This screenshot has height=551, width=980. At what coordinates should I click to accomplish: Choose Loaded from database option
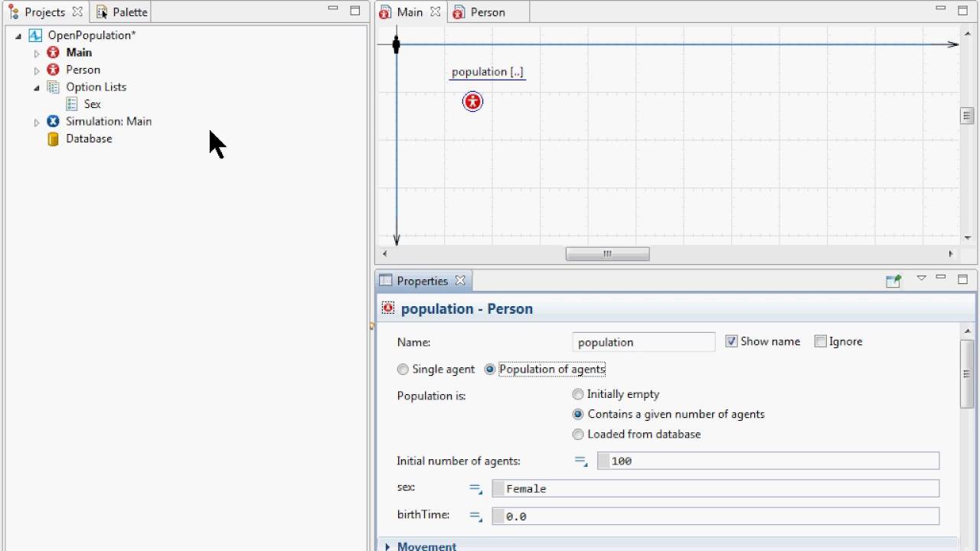(x=578, y=434)
